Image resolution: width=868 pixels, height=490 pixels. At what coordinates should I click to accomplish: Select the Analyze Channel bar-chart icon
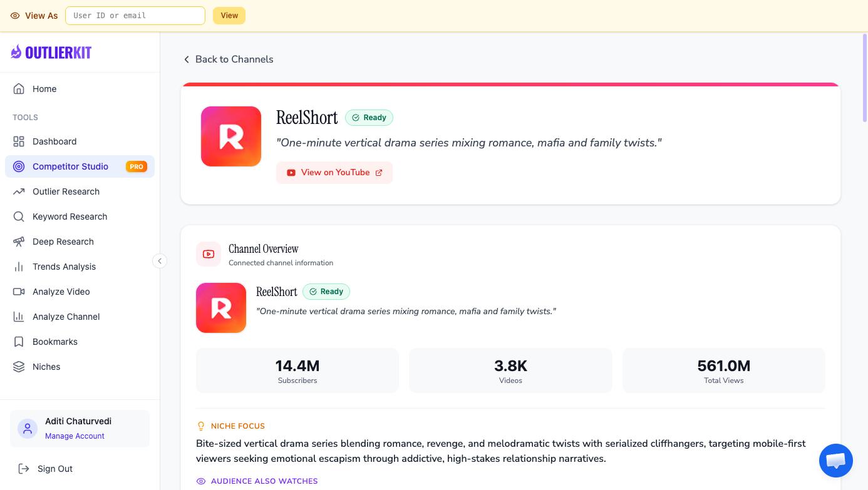[x=19, y=317]
